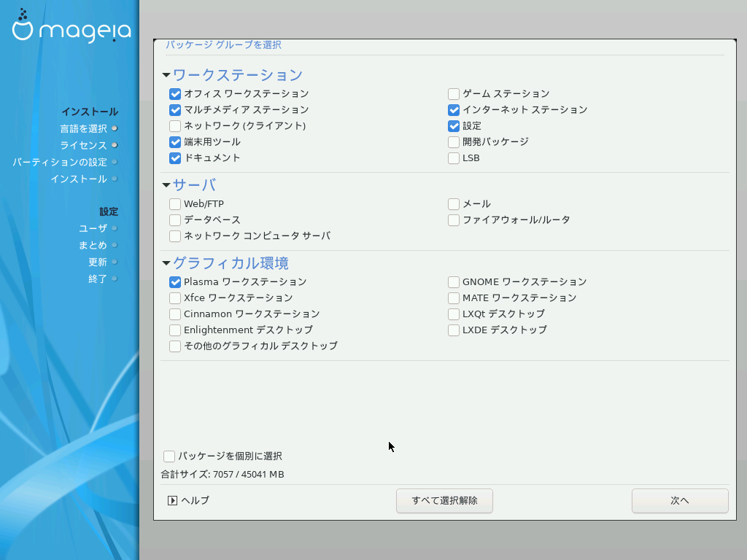Enable Enlightenment デスクトップ checkbox
747x560 pixels.
(175, 330)
